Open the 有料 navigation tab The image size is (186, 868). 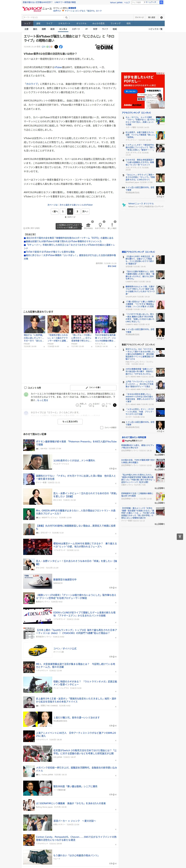pyautogui.click(x=128, y=23)
